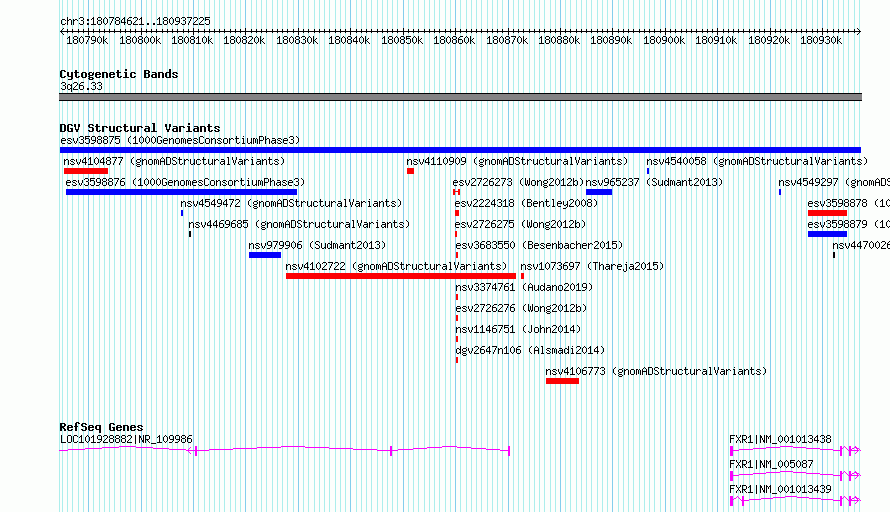Select the red esv3598878 variant bar
890x512 pixels.
[828, 213]
